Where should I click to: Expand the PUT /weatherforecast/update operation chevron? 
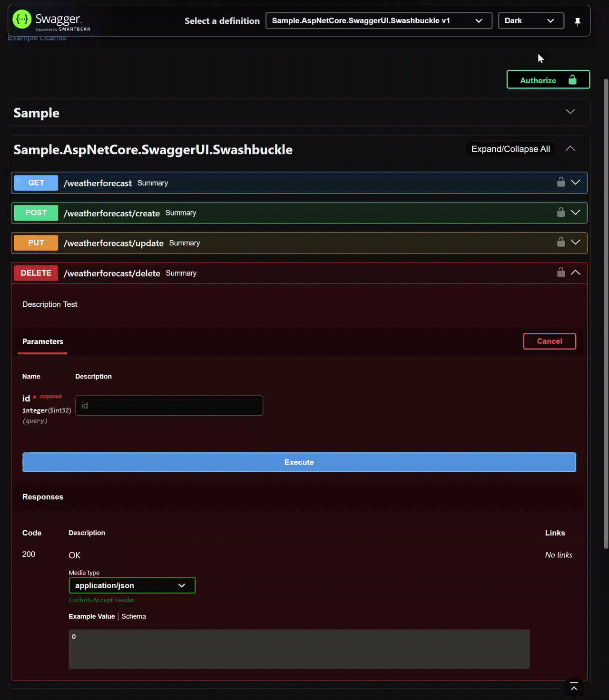(x=575, y=243)
